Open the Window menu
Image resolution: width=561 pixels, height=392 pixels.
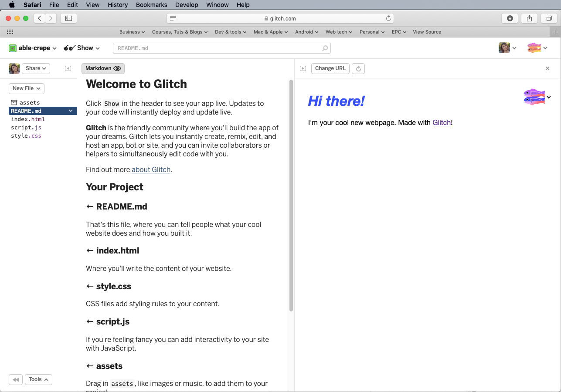[x=217, y=5]
